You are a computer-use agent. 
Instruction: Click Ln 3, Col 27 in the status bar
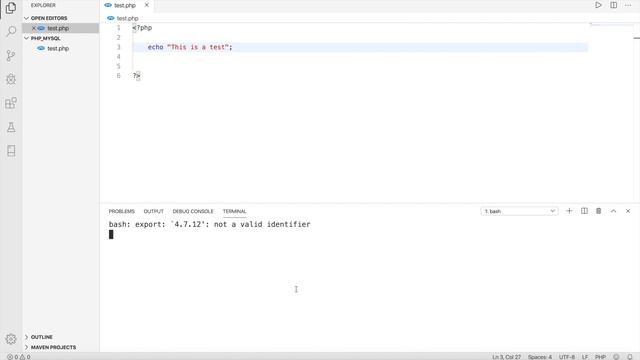[x=506, y=357]
